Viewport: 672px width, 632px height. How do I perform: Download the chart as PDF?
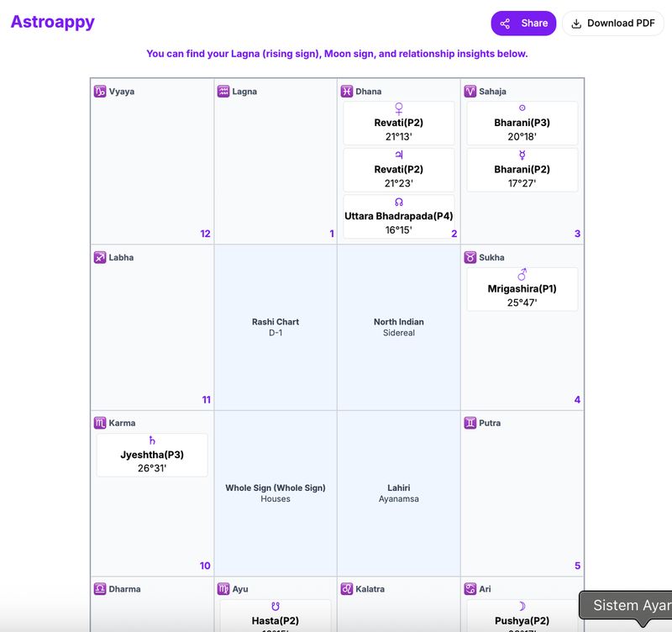[x=613, y=24]
